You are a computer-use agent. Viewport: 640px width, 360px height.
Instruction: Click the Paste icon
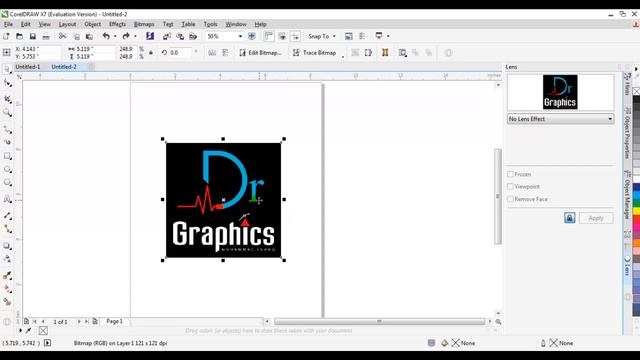point(89,37)
